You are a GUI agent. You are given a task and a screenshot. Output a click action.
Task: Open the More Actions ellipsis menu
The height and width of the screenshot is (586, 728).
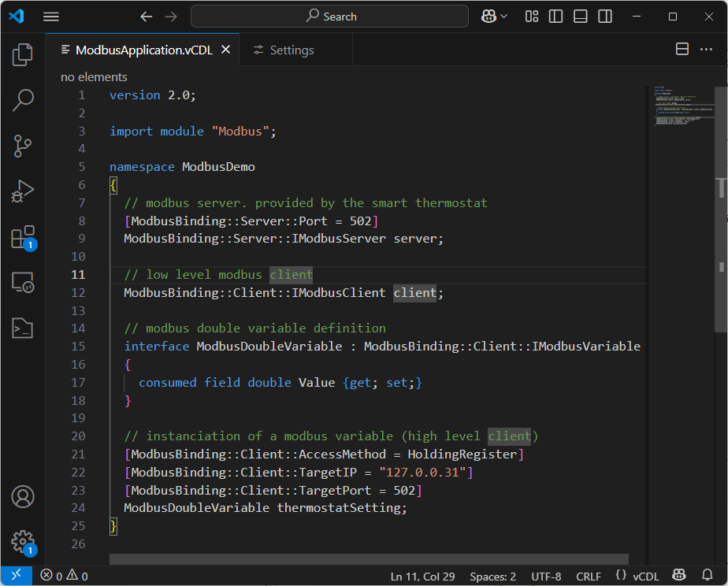pyautogui.click(x=706, y=49)
